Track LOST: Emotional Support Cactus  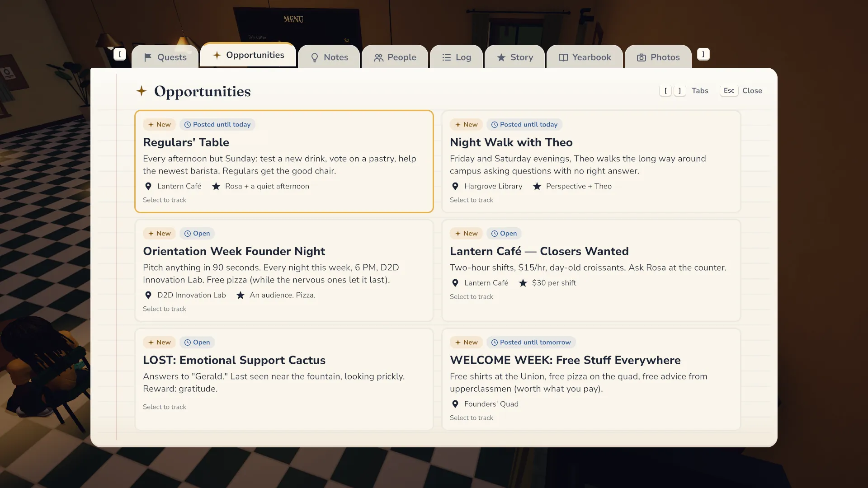[284, 379]
